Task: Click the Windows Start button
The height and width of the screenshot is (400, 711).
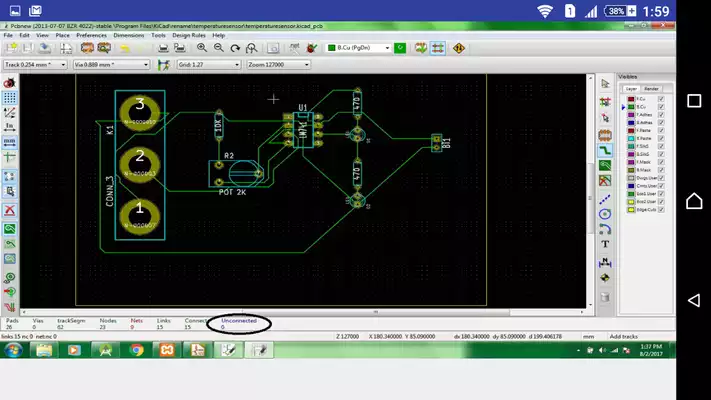Action: 13,350
